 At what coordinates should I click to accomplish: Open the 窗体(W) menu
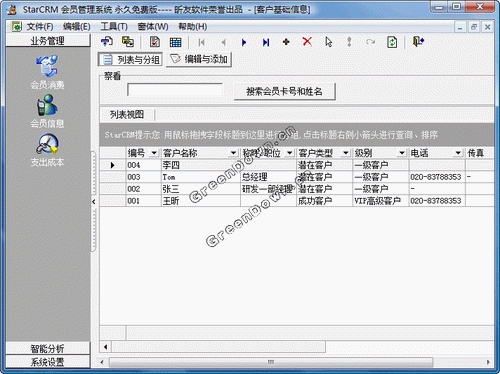[153, 26]
